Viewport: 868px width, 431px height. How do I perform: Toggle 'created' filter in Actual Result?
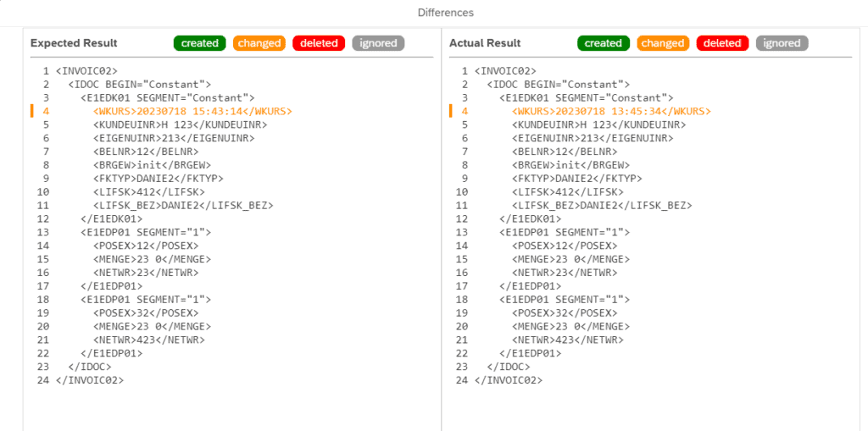(x=604, y=43)
